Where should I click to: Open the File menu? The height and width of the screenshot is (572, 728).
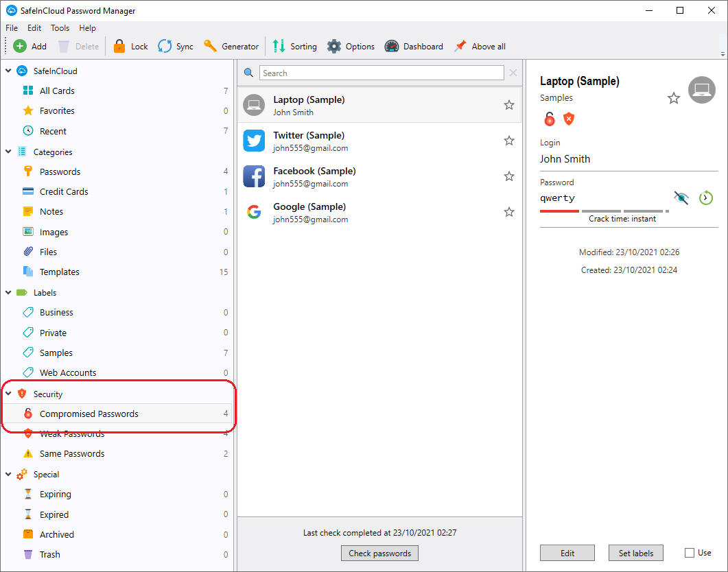pos(12,28)
